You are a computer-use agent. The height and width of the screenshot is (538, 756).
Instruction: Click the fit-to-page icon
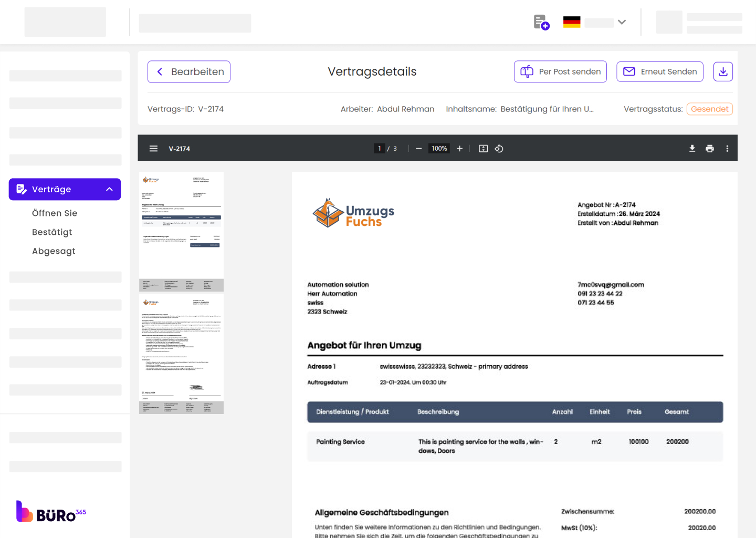tap(483, 149)
